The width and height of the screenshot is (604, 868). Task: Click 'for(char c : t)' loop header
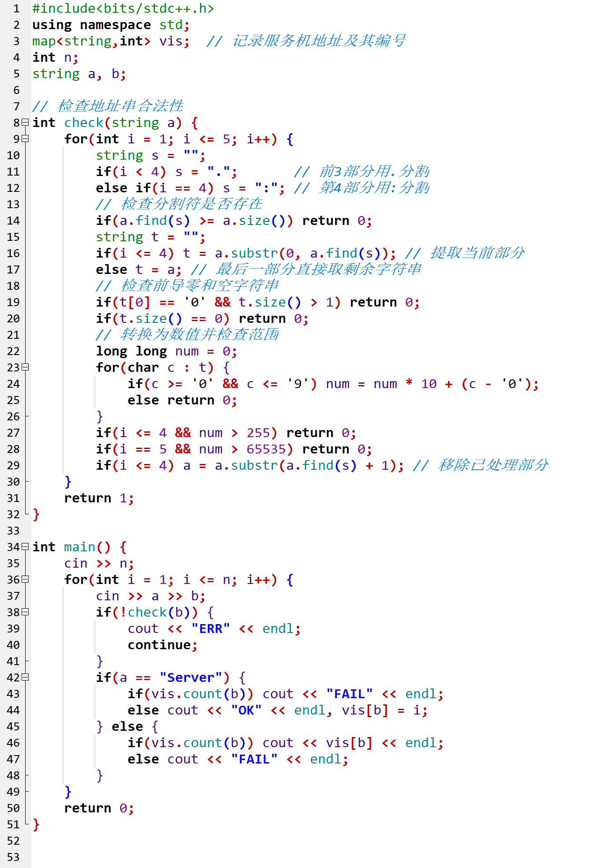click(155, 367)
